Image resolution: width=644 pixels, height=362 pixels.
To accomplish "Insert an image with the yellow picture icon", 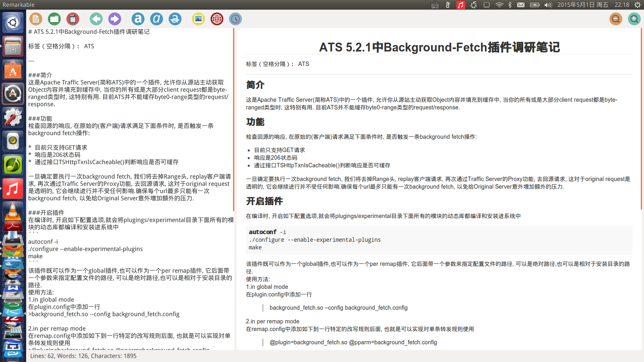I will (198, 19).
